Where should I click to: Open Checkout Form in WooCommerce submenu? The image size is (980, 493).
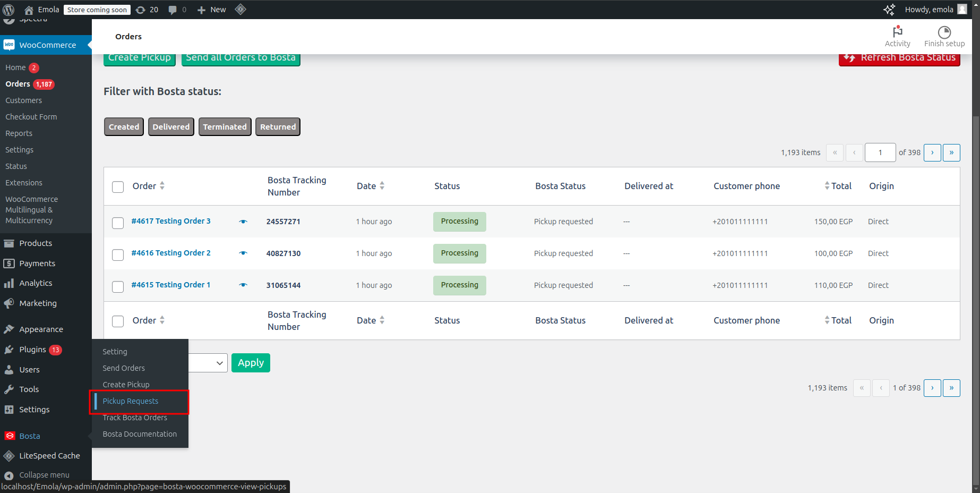point(31,117)
